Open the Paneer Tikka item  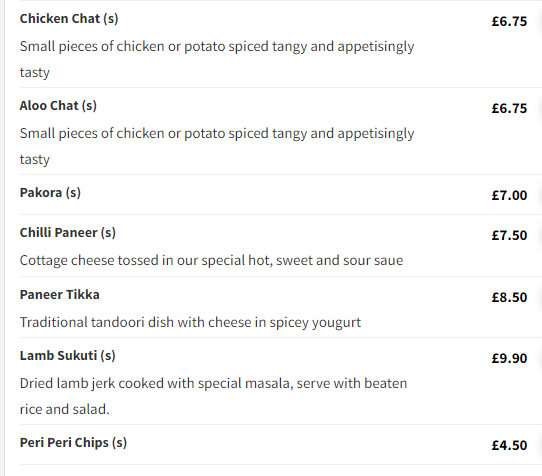tap(59, 295)
